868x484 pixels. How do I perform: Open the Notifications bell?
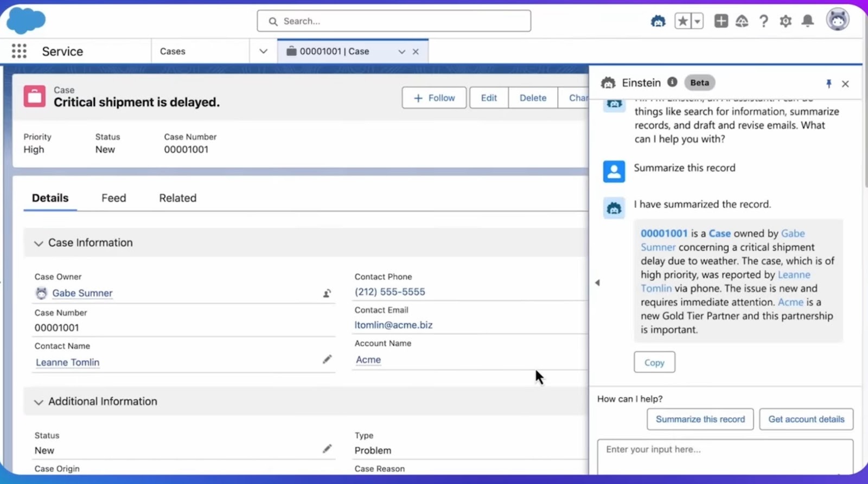click(808, 21)
